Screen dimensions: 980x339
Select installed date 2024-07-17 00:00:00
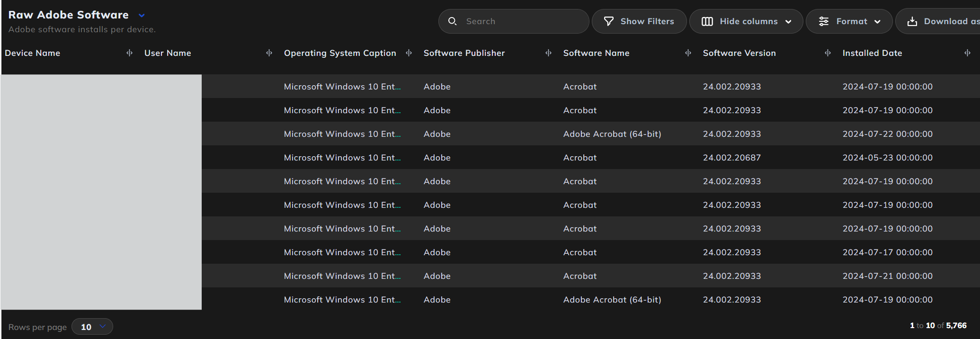point(888,252)
